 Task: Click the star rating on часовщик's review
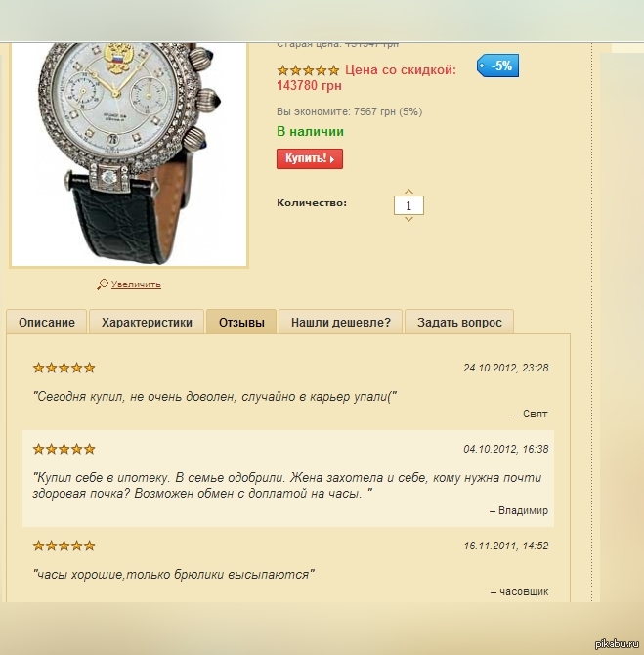click(64, 546)
